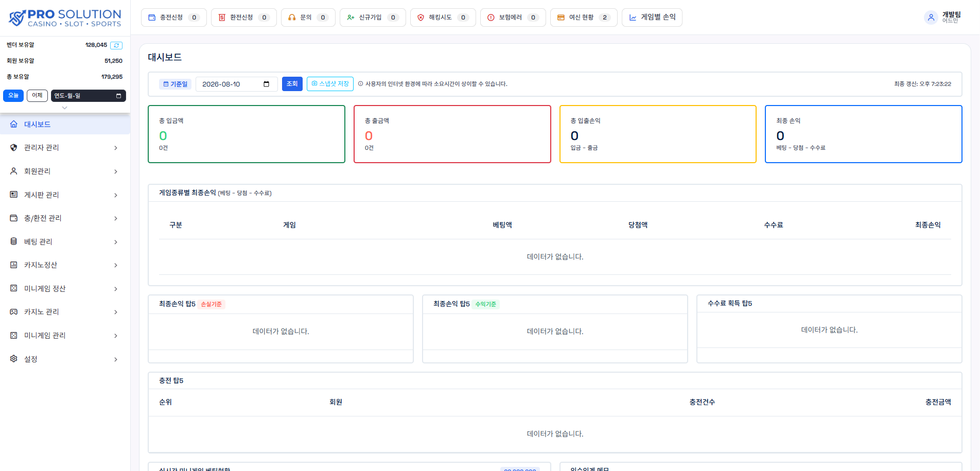This screenshot has height=471, width=980.
Task: Open 카지노 관리 menu item
Action: click(65, 312)
